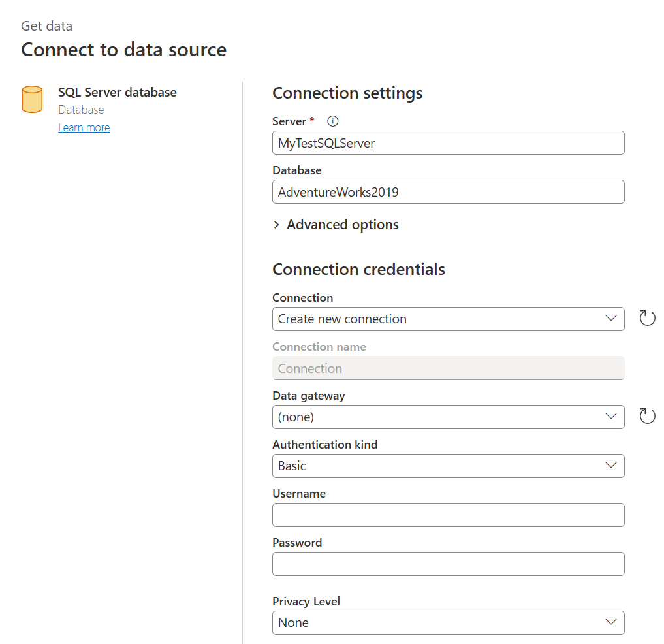Select the SQL Server database source entry
The image size is (664, 644).
(x=118, y=92)
